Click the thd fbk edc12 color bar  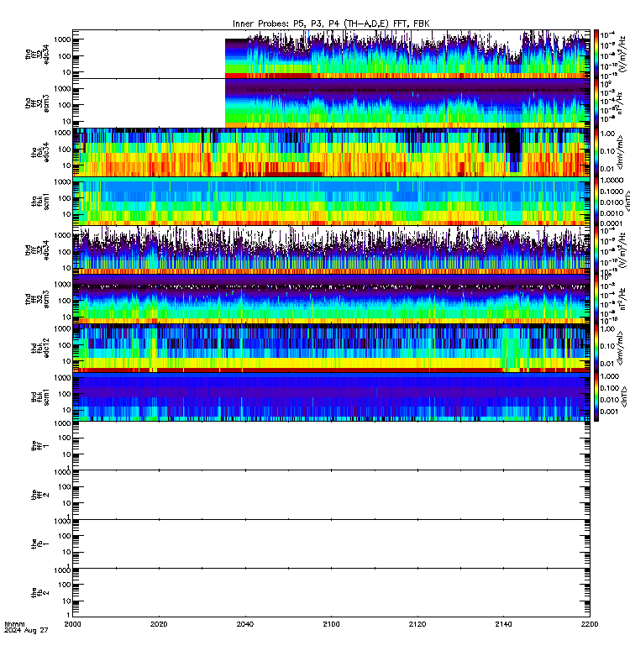tap(596, 348)
